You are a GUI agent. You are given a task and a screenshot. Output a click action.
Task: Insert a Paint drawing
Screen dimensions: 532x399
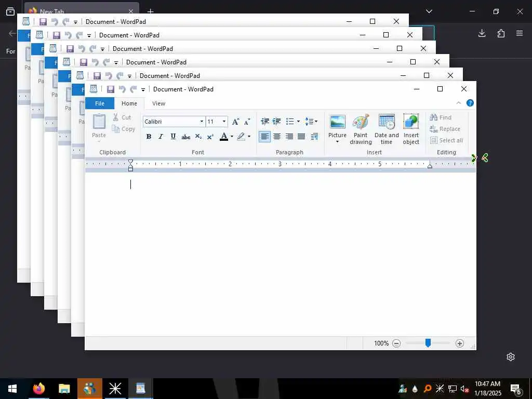tap(361, 129)
